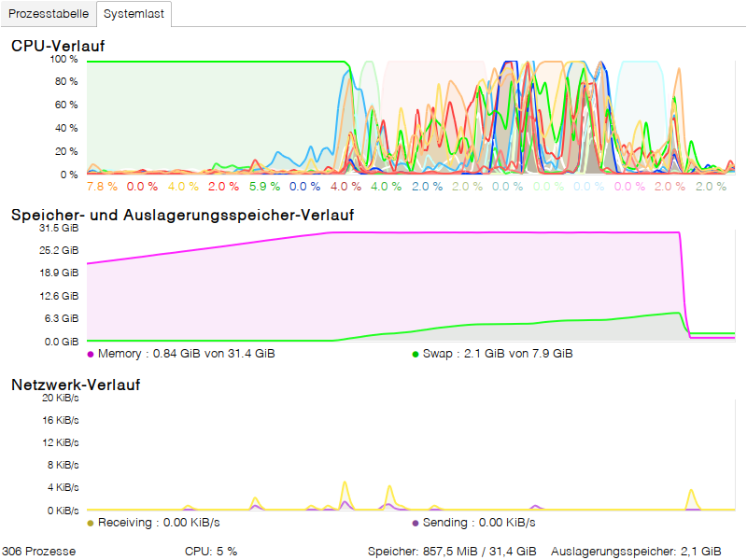The height and width of the screenshot is (560, 747).
Task: Switch to the Prozesstabelle tab
Action: [49, 14]
